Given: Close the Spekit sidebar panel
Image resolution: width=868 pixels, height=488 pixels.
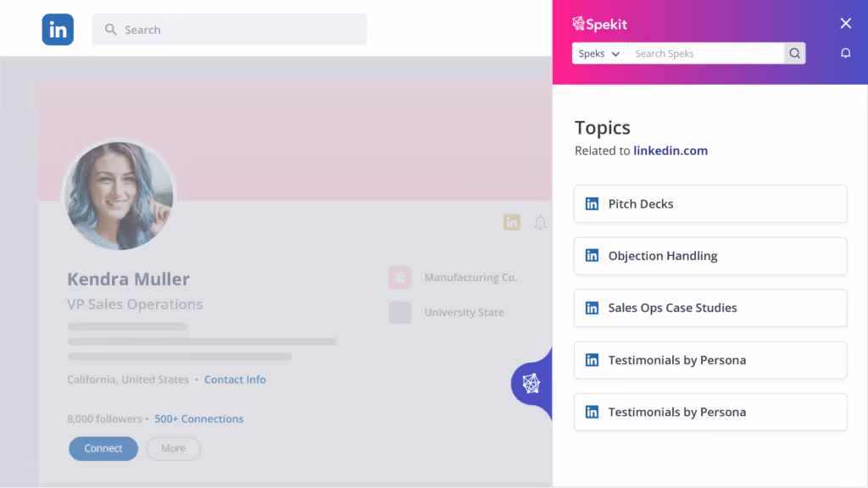Looking at the screenshot, I should pyautogui.click(x=845, y=23).
